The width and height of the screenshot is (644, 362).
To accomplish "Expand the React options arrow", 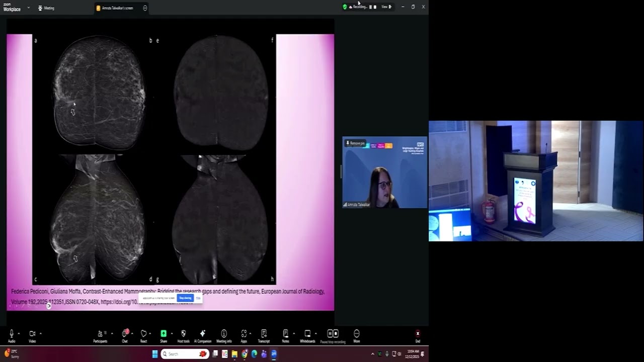I will (149, 333).
